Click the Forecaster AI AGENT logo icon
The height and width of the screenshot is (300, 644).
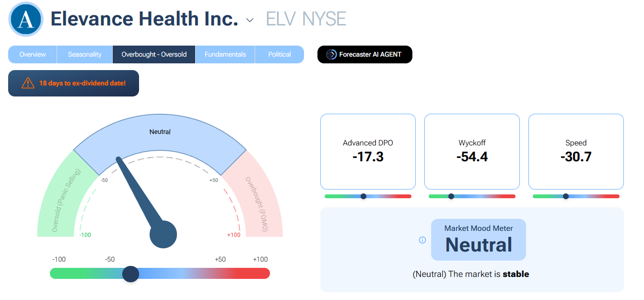[331, 55]
